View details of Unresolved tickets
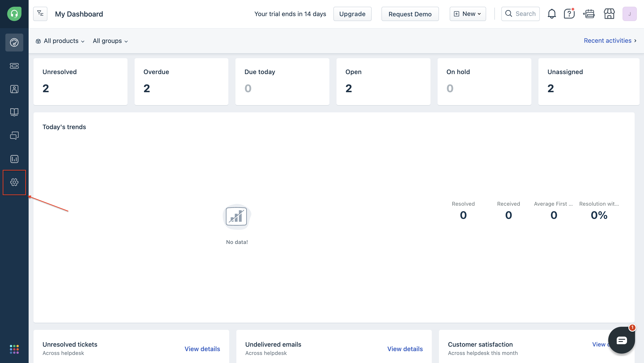644x363 pixels. (x=202, y=349)
